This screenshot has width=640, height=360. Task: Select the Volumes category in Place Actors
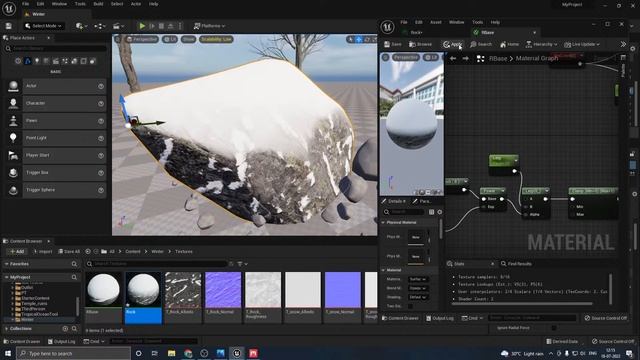[x=84, y=61]
